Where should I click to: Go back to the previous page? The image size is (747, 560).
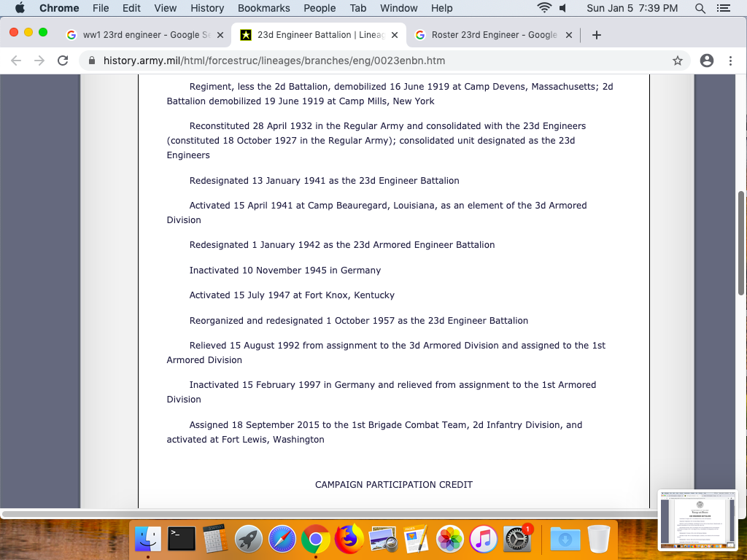point(16,61)
